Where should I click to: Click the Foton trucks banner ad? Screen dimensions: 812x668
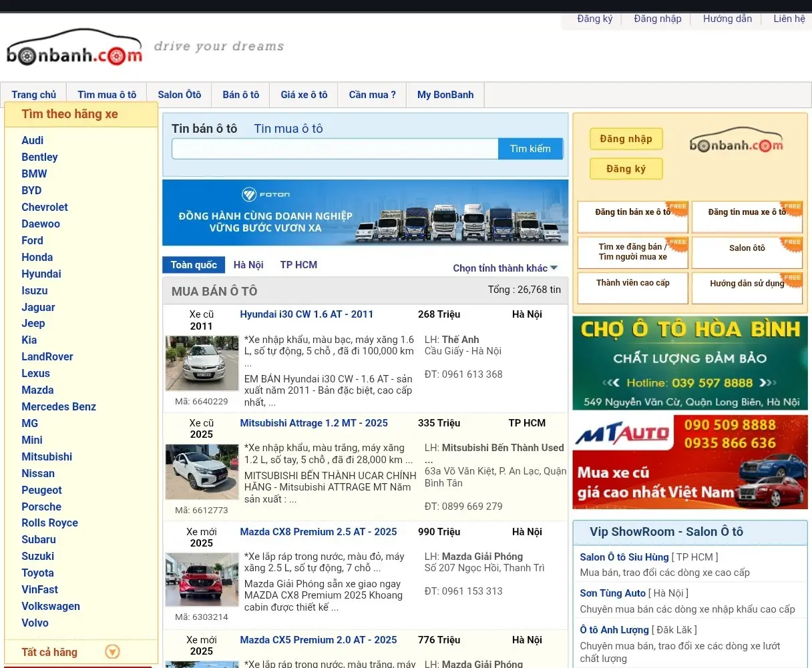click(x=365, y=213)
